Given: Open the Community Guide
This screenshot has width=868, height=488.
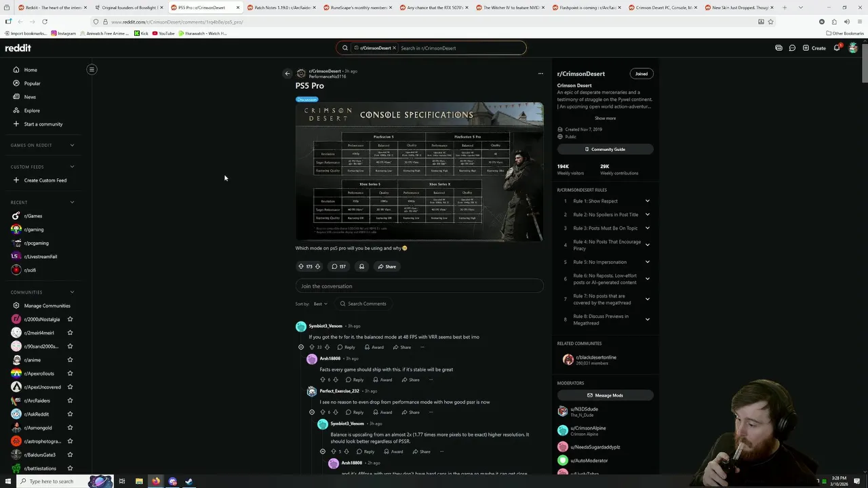Looking at the screenshot, I should point(606,149).
